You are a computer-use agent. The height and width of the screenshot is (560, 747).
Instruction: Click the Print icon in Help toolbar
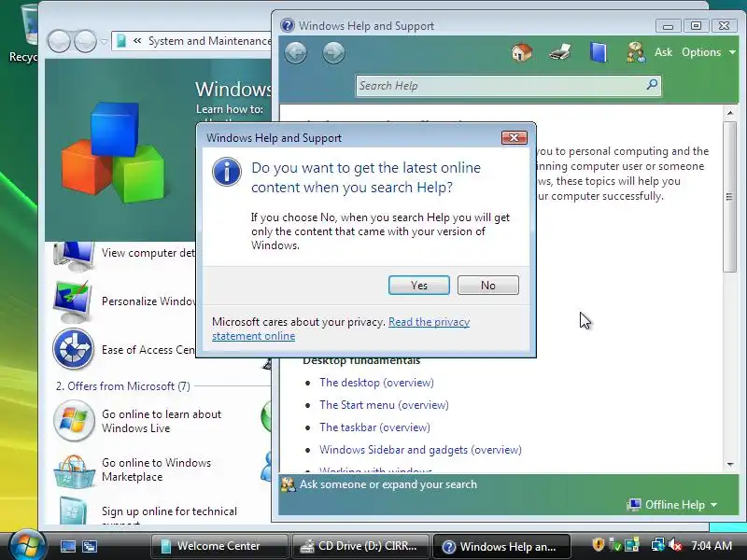click(x=559, y=52)
